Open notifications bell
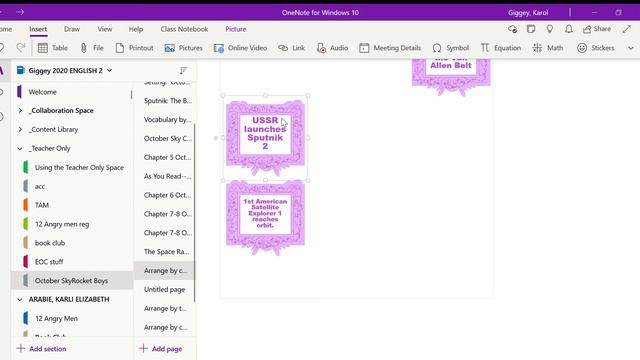640x360 pixels. tap(569, 29)
